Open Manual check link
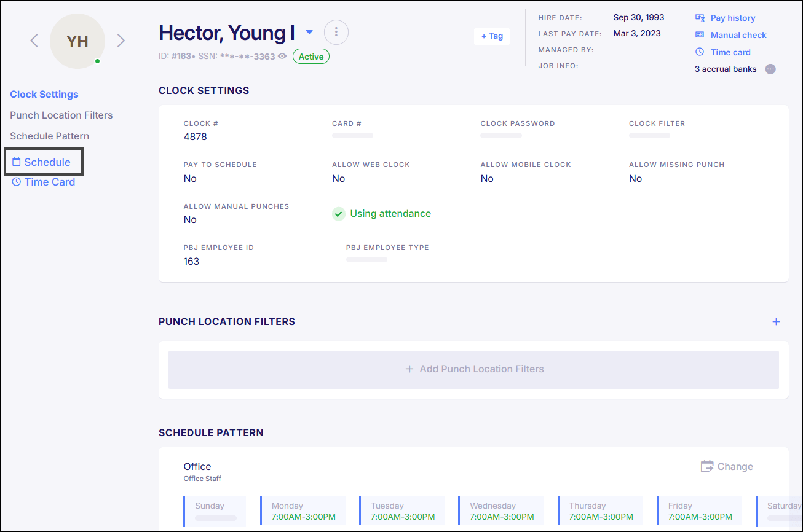 pos(738,35)
